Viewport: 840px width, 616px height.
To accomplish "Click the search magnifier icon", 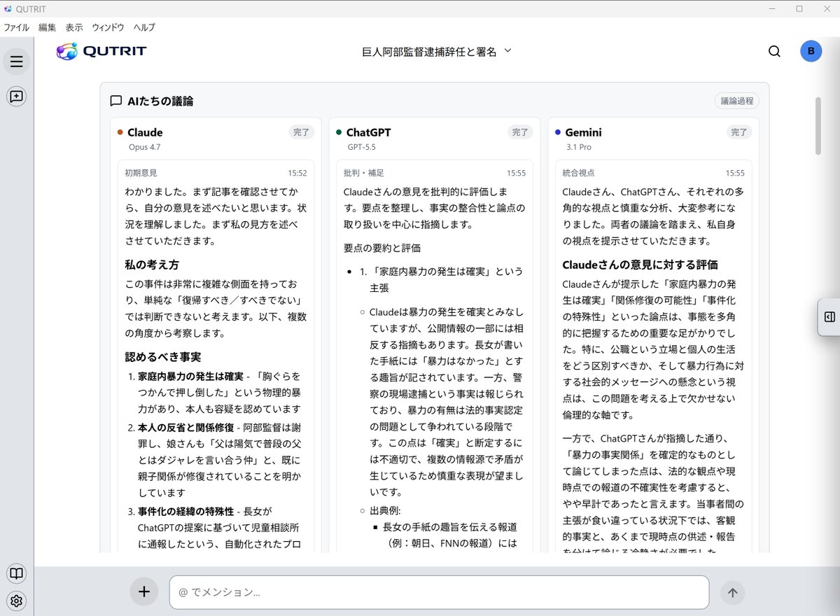I will coord(774,51).
